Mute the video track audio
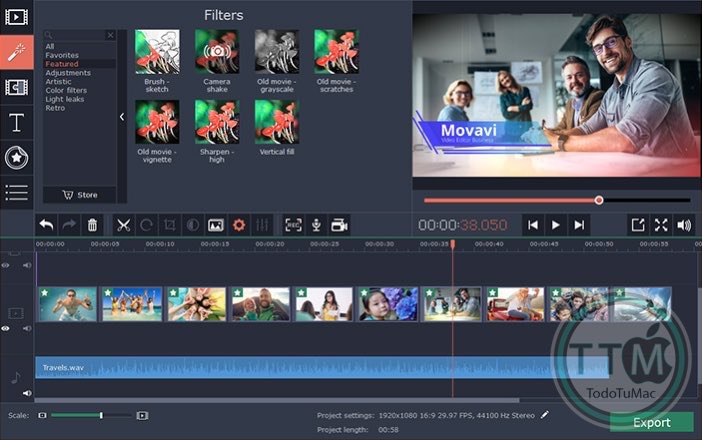 tap(27, 329)
